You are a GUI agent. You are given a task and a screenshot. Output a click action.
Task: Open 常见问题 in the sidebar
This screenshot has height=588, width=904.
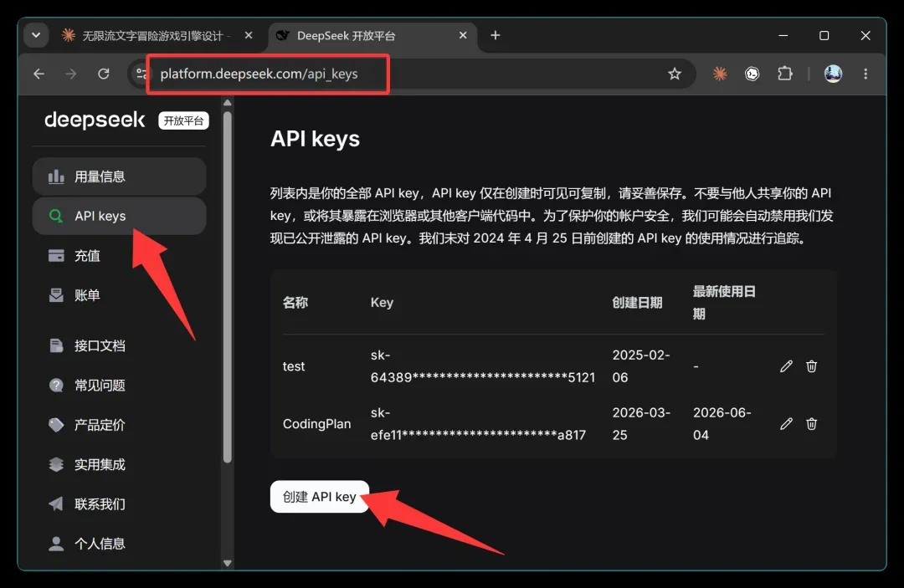tap(120, 386)
